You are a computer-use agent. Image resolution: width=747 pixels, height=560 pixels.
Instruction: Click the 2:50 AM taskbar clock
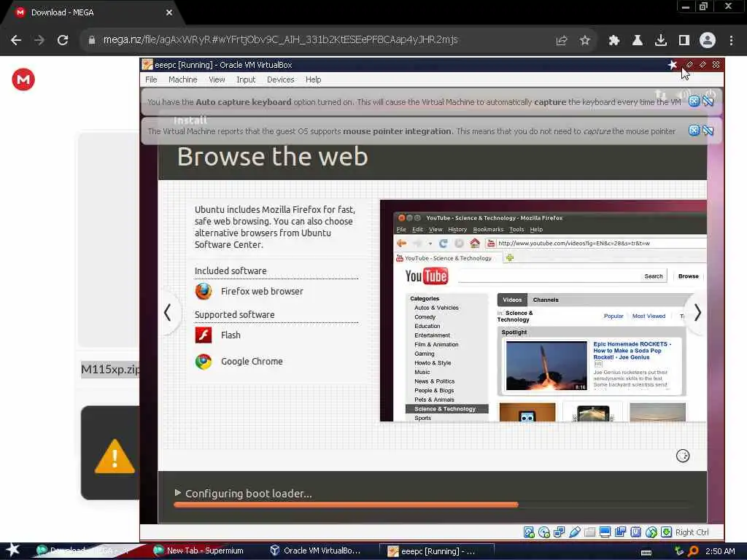[x=720, y=551]
